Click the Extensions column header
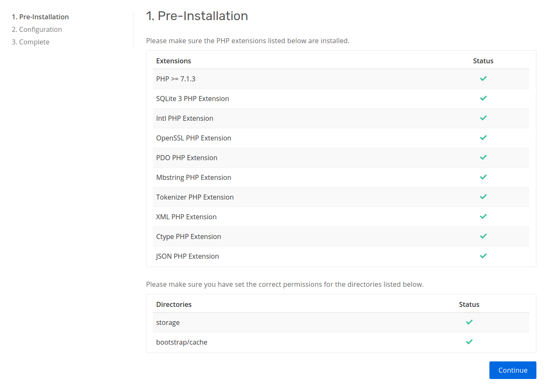The image size is (549, 392). (173, 60)
